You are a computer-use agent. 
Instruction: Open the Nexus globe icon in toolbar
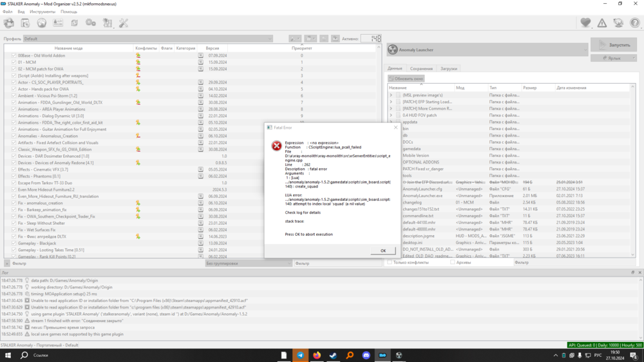[42, 23]
